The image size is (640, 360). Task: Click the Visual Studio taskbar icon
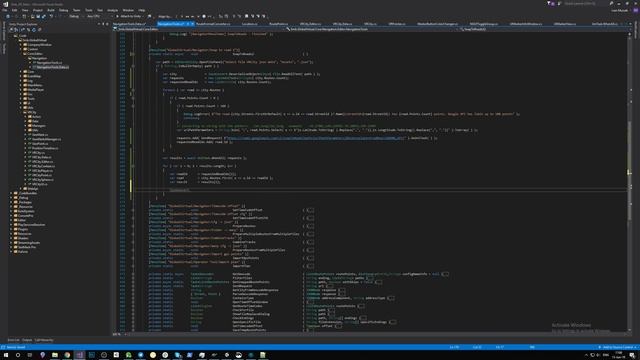pyautogui.click(x=80, y=355)
